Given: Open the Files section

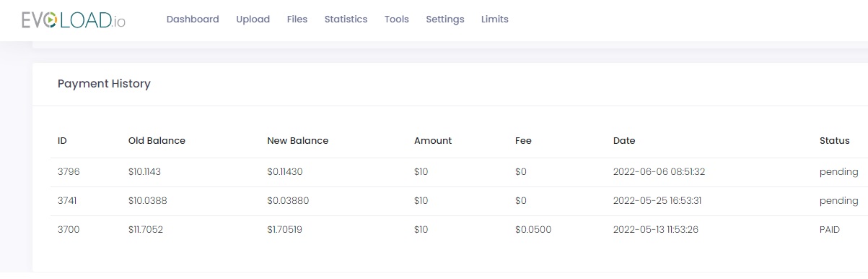Looking at the screenshot, I should pyautogui.click(x=297, y=20).
